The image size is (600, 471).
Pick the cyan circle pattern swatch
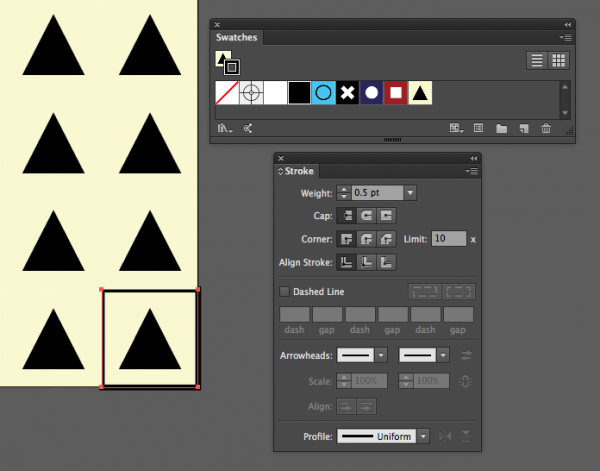click(x=324, y=93)
